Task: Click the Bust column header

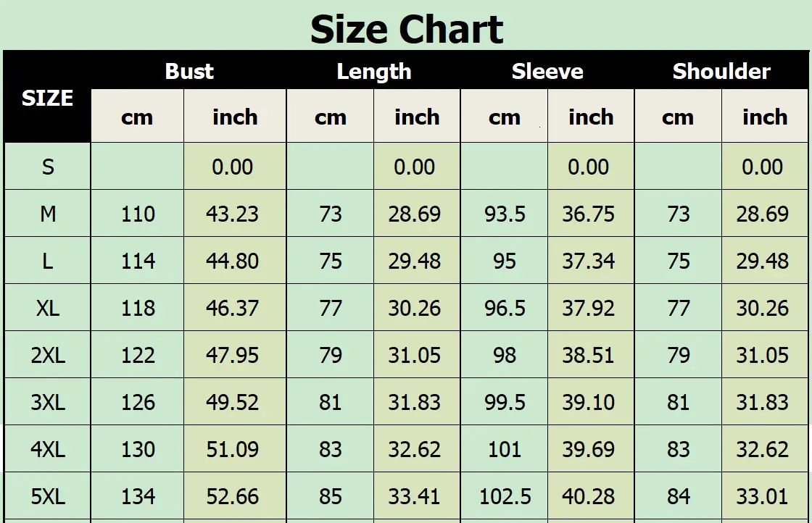Action: (x=189, y=71)
